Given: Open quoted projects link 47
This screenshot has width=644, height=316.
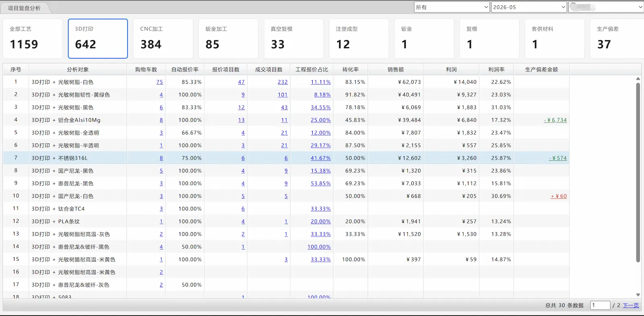Looking at the screenshot, I should click(x=241, y=82).
